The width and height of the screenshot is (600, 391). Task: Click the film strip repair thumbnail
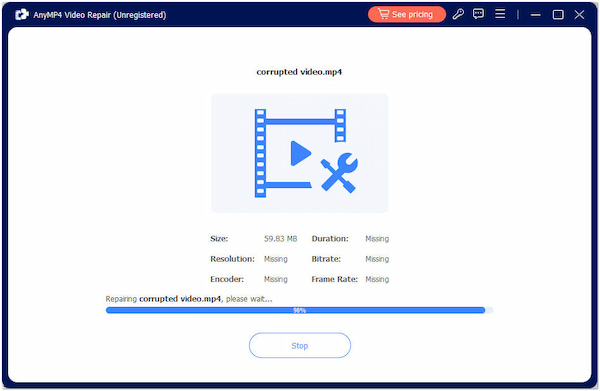pos(300,153)
